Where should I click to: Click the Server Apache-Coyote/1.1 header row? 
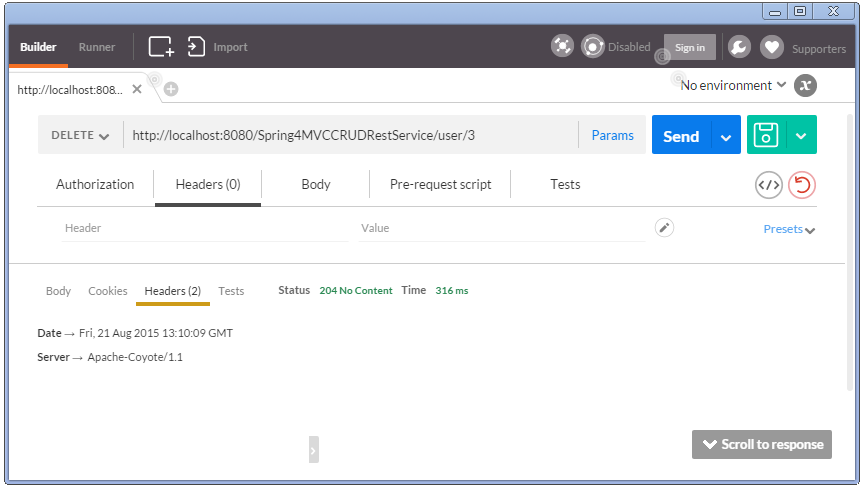(110, 357)
